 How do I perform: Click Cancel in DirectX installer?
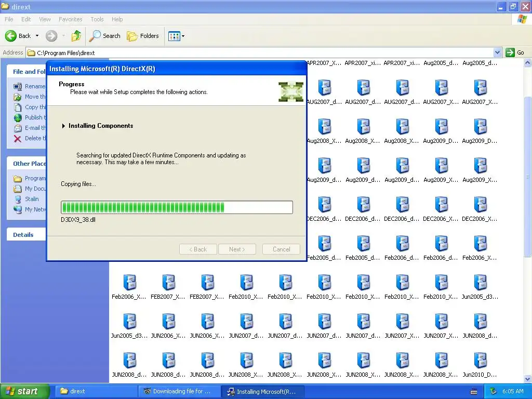[x=281, y=249]
